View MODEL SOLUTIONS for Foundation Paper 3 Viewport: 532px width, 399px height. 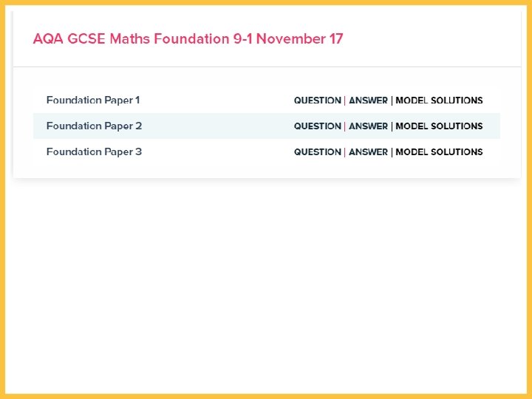click(x=439, y=152)
